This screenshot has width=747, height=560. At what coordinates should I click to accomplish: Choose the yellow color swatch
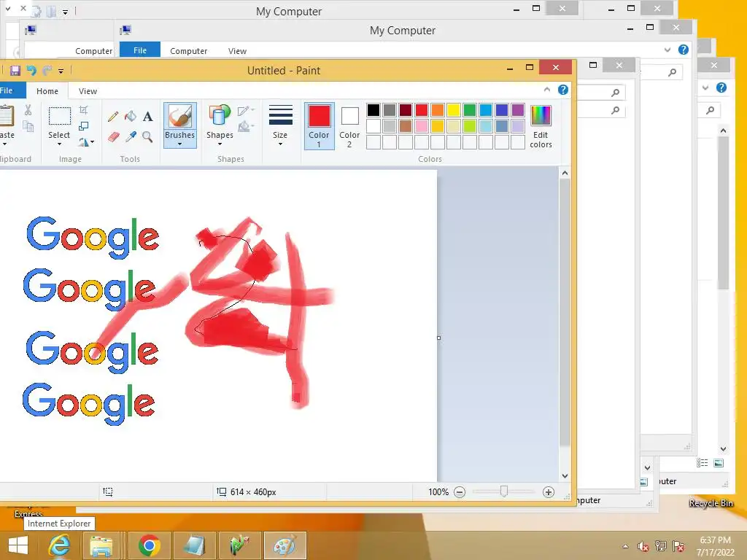(x=454, y=110)
